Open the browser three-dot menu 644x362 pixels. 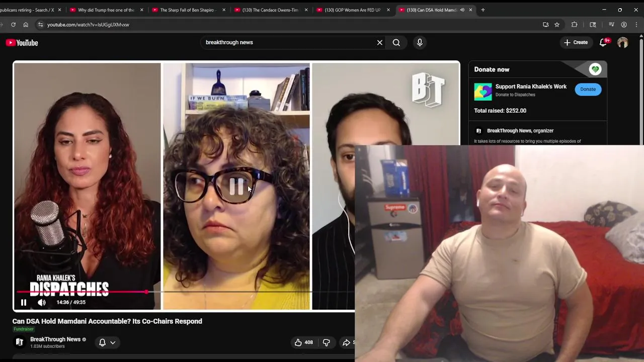[636, 25]
